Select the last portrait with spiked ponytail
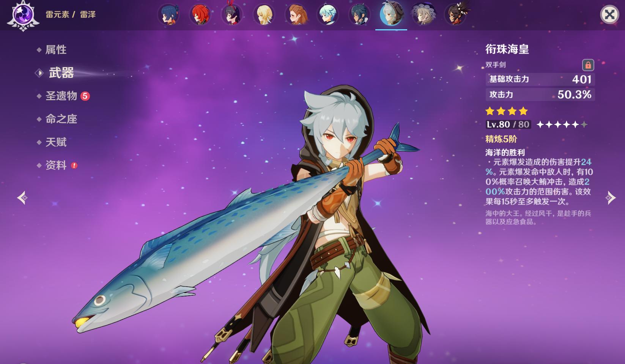 click(455, 15)
